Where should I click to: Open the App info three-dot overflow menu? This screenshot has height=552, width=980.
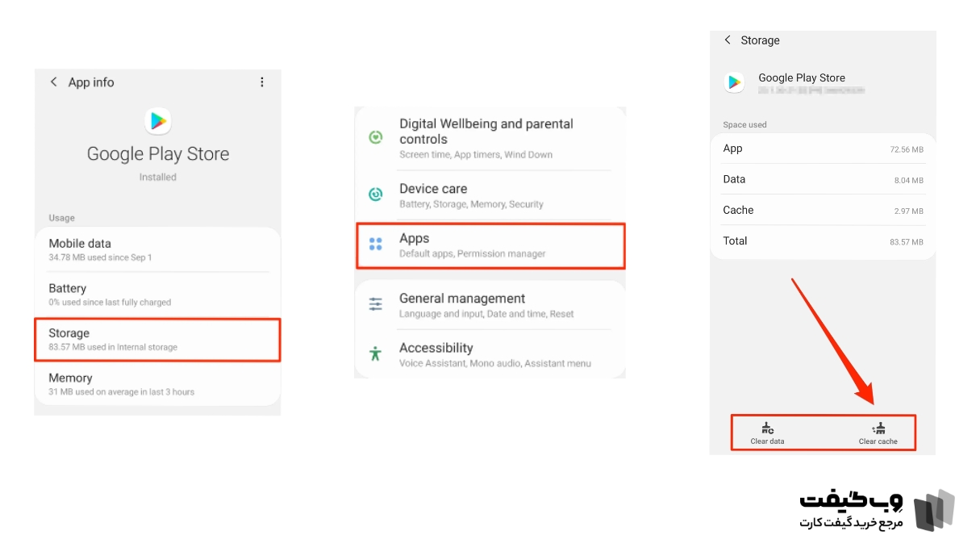coord(261,82)
